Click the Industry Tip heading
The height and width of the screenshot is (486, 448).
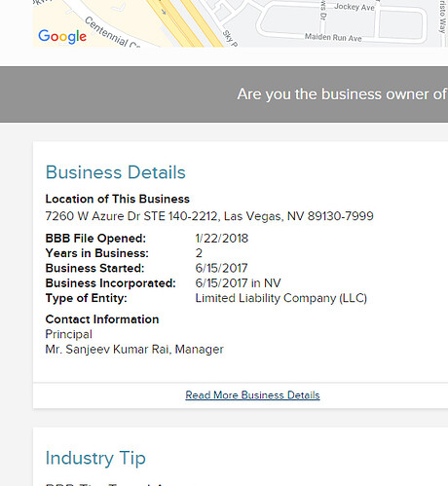coord(95,458)
